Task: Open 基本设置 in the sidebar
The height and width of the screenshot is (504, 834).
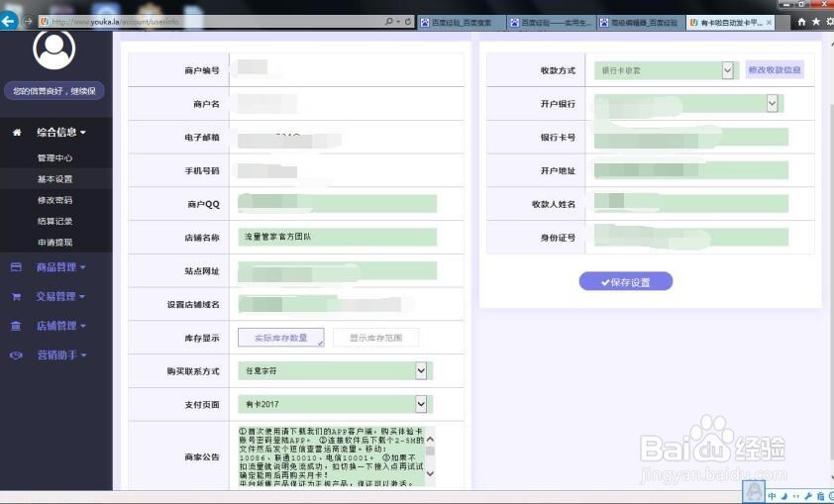Action: (54, 179)
